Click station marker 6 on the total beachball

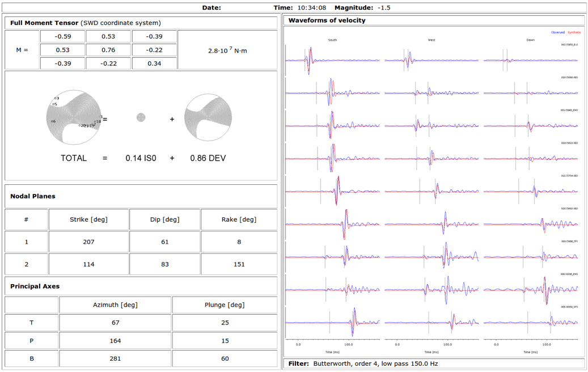pyautogui.click(x=53, y=121)
